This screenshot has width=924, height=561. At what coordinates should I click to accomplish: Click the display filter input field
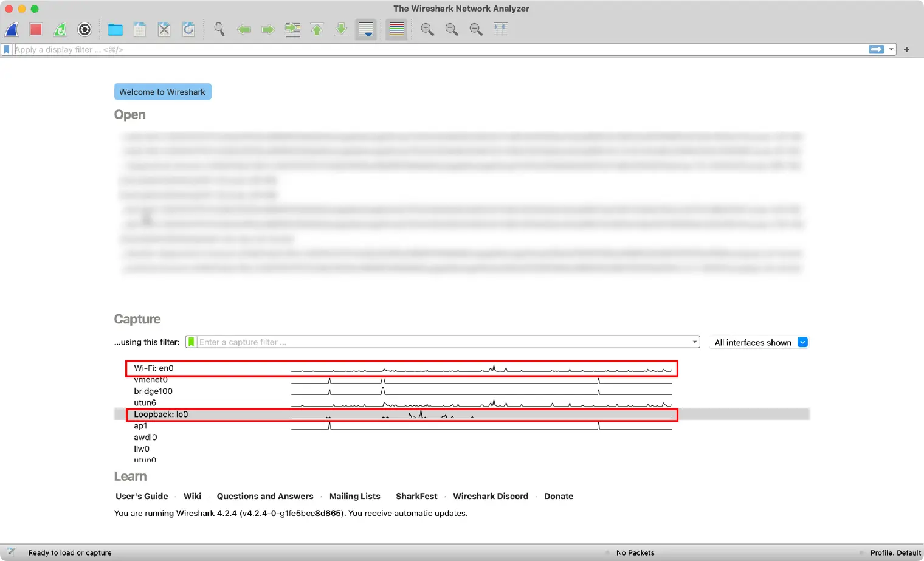click(x=440, y=49)
